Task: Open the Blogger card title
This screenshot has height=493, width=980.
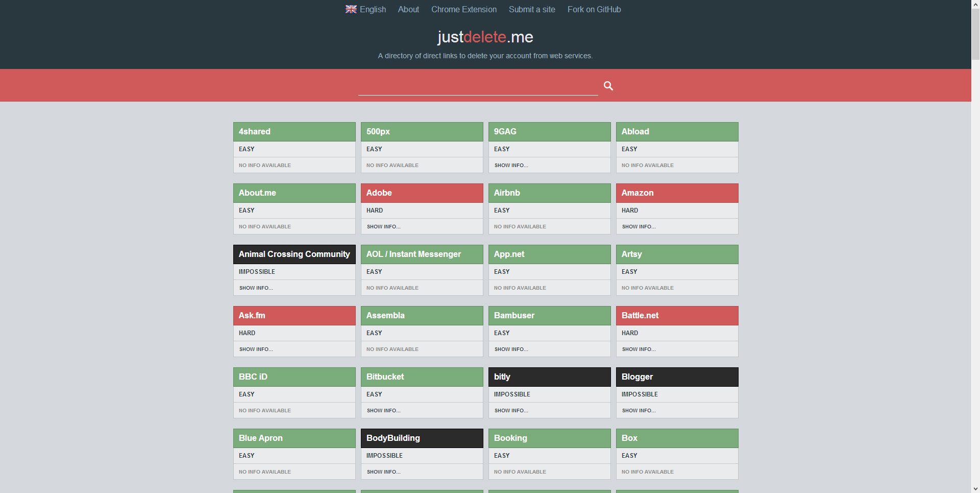Action: click(x=677, y=377)
